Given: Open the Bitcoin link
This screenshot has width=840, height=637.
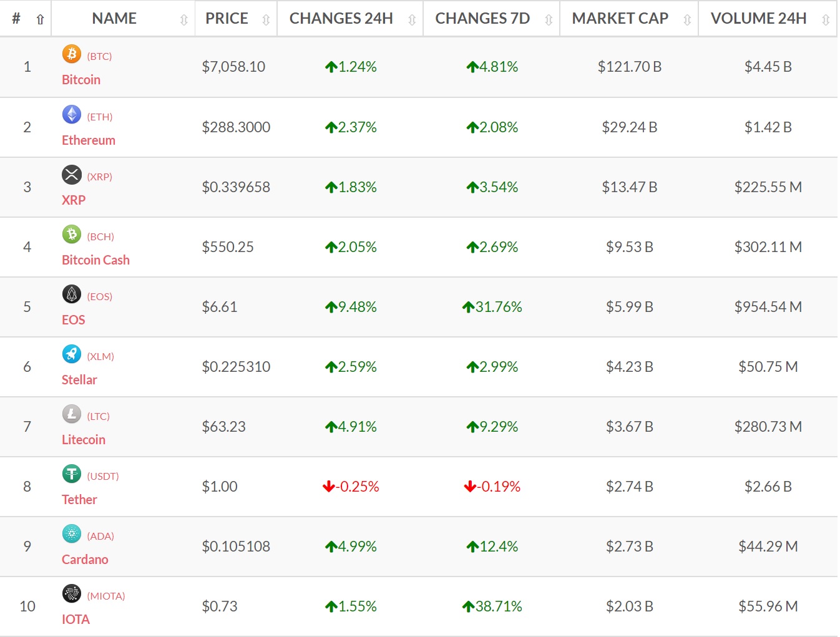Looking at the screenshot, I should point(81,80).
